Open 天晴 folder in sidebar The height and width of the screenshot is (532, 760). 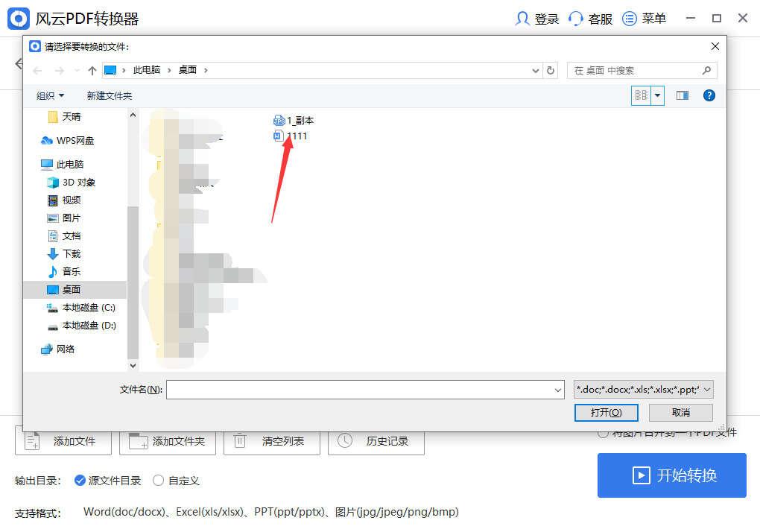tap(65, 117)
